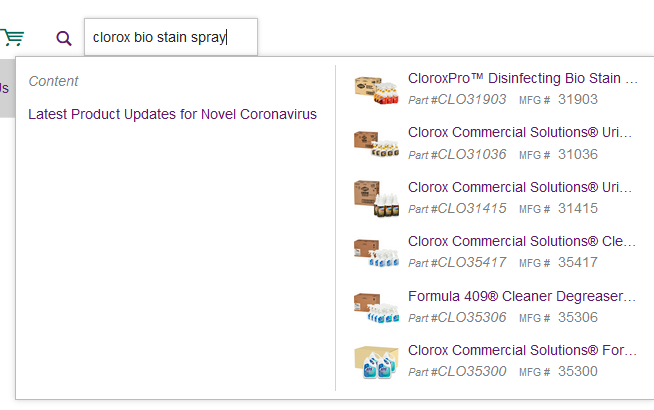Select the CLO31415 product thumbnail
This screenshot has width=654, height=410.
[x=376, y=198]
